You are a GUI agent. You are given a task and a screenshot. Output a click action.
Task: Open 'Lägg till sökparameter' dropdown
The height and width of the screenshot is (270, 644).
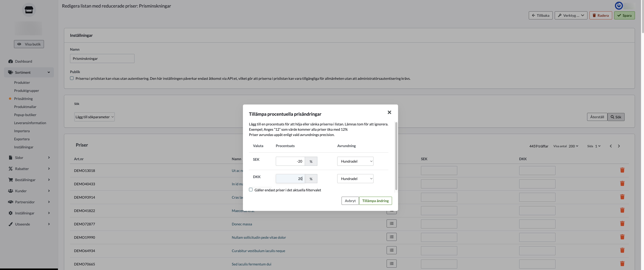94,117
